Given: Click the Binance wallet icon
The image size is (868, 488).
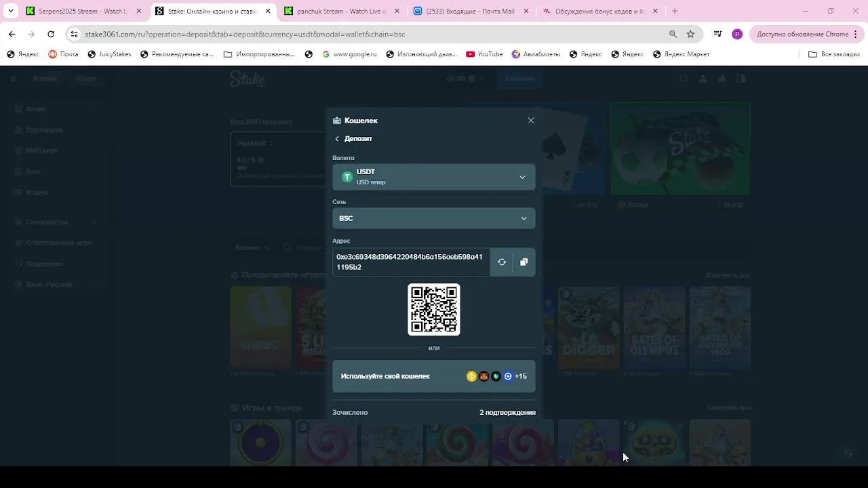Looking at the screenshot, I should 472,376.
